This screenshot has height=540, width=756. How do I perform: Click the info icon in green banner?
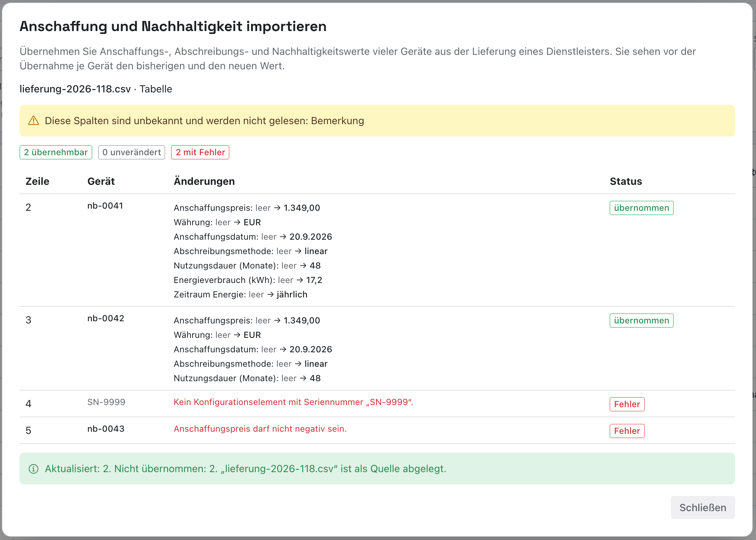click(x=34, y=469)
